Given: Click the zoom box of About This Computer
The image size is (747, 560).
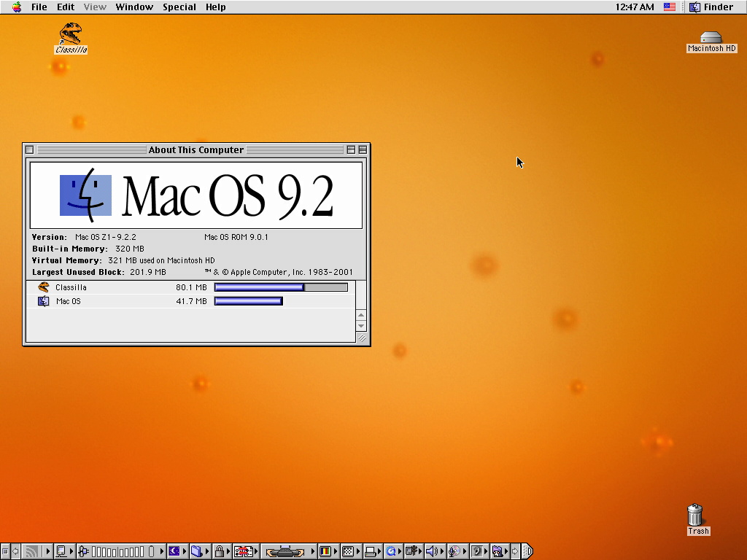Looking at the screenshot, I should pos(351,149).
